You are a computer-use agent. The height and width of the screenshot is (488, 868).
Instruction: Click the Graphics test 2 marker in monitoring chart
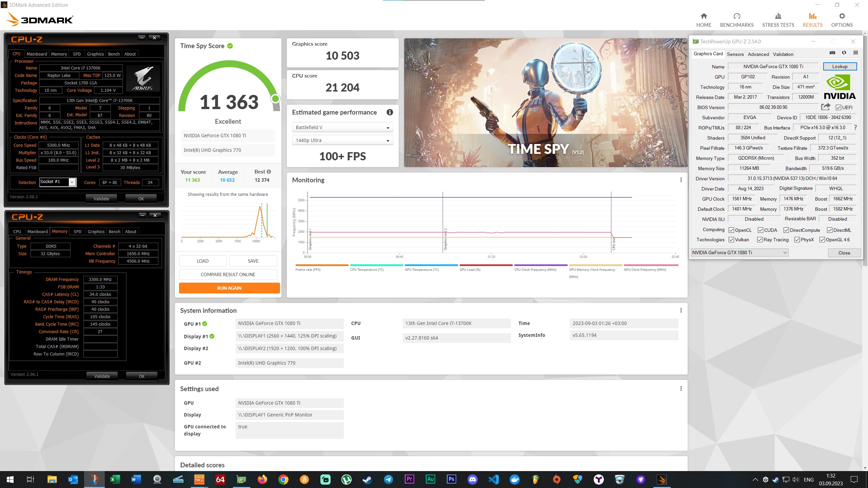point(442,222)
